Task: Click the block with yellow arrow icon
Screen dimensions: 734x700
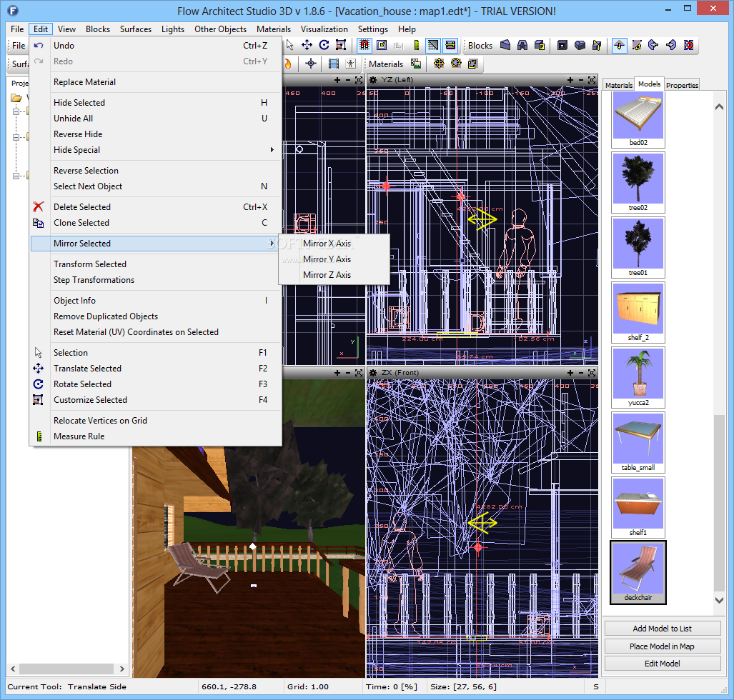Action: tap(597, 45)
